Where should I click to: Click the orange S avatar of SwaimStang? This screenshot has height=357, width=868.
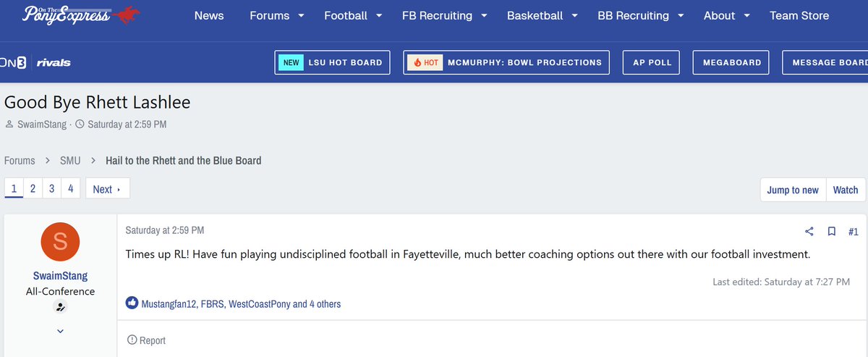coord(61,243)
